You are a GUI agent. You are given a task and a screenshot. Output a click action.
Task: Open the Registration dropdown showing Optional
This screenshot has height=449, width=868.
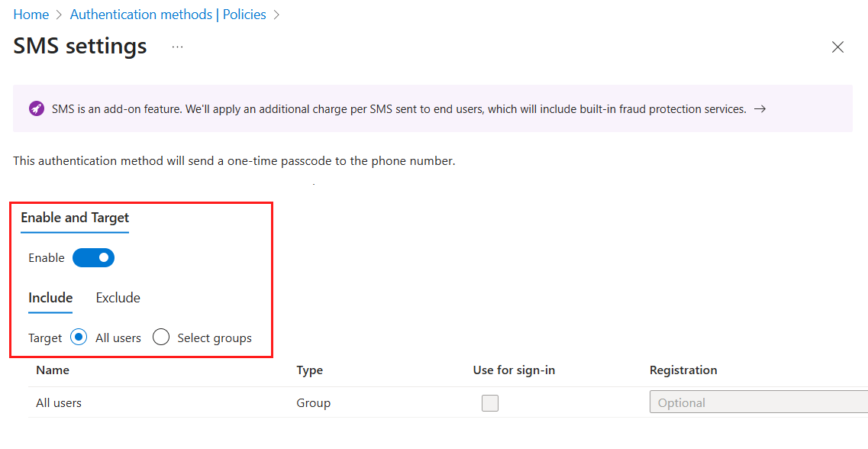[x=758, y=402]
